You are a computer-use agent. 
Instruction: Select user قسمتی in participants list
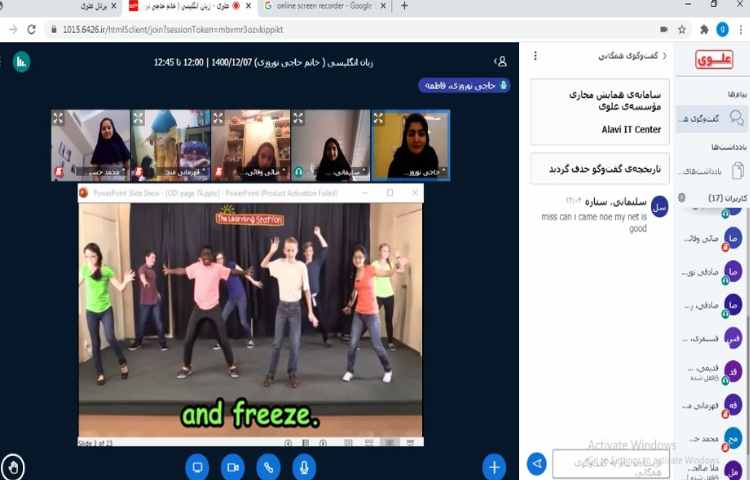(712, 338)
